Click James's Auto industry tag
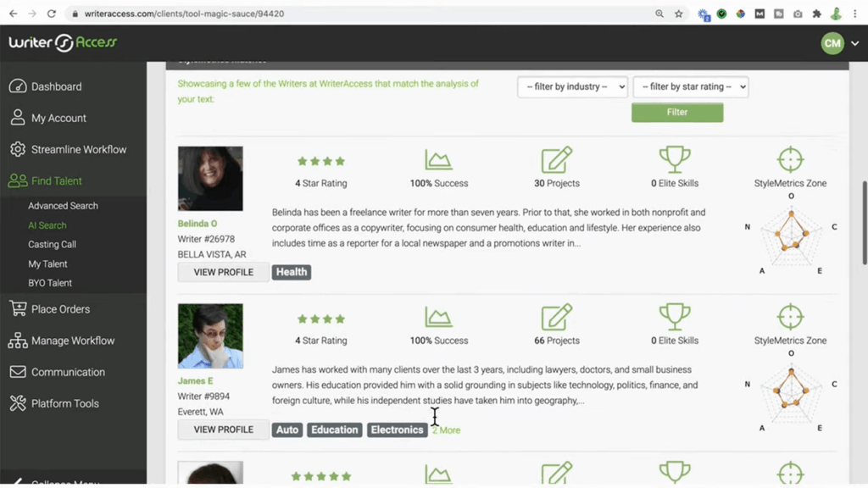This screenshot has width=868, height=488. coord(287,430)
